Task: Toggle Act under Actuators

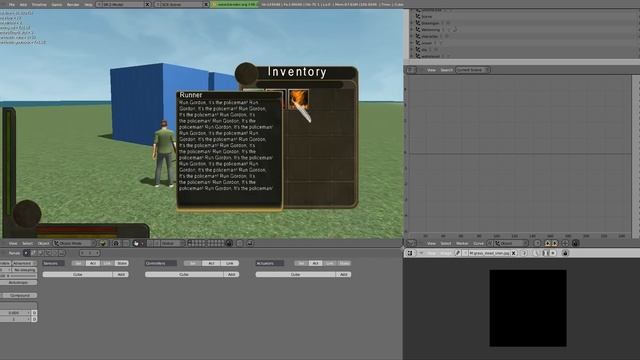Action: tap(316, 263)
